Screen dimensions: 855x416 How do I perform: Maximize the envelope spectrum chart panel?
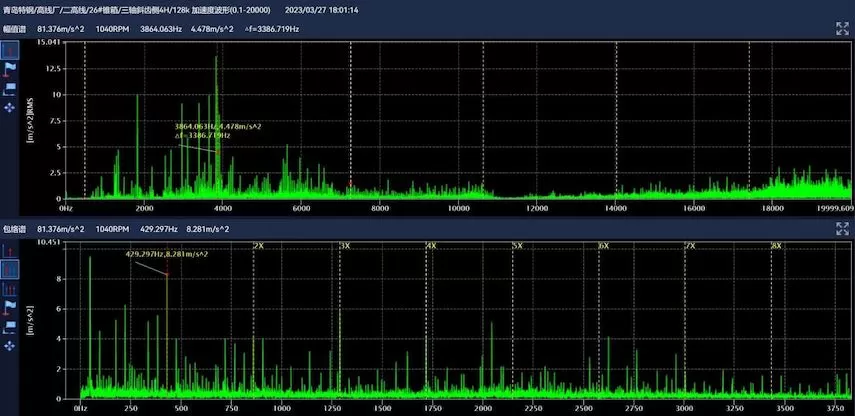(x=842, y=229)
